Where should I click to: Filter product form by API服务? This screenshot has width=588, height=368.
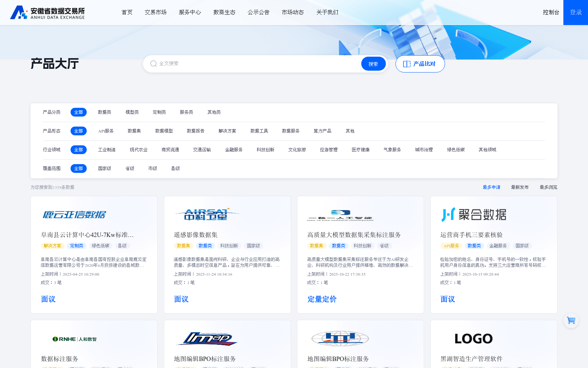tap(106, 131)
